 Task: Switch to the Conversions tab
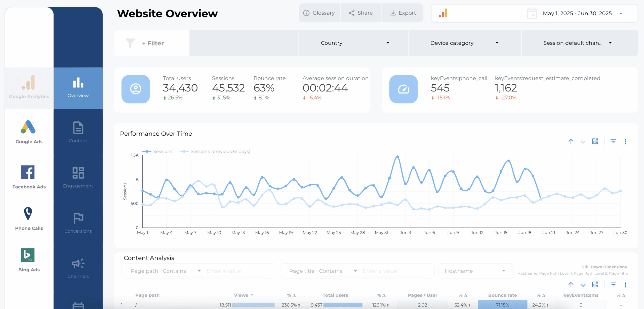pyautogui.click(x=78, y=223)
